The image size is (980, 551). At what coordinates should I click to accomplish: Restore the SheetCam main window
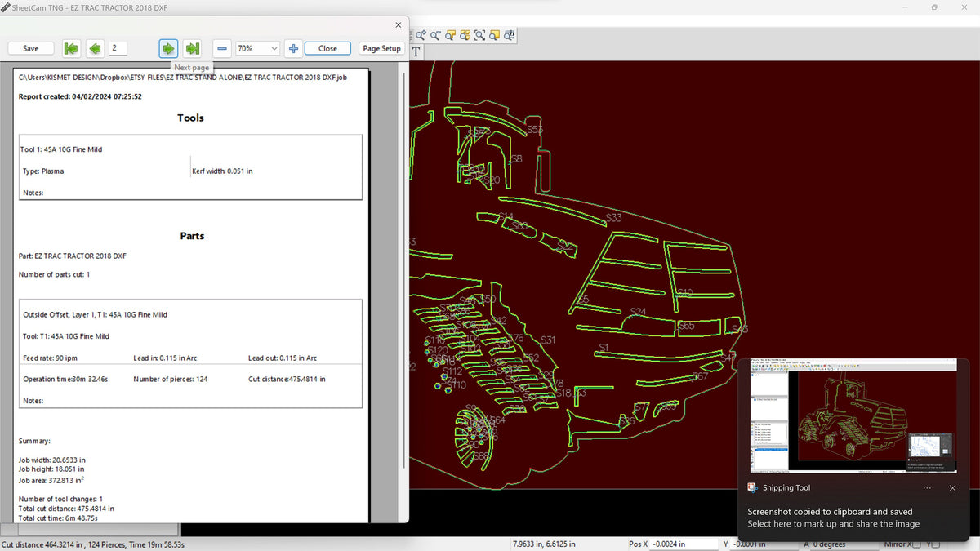934,7
